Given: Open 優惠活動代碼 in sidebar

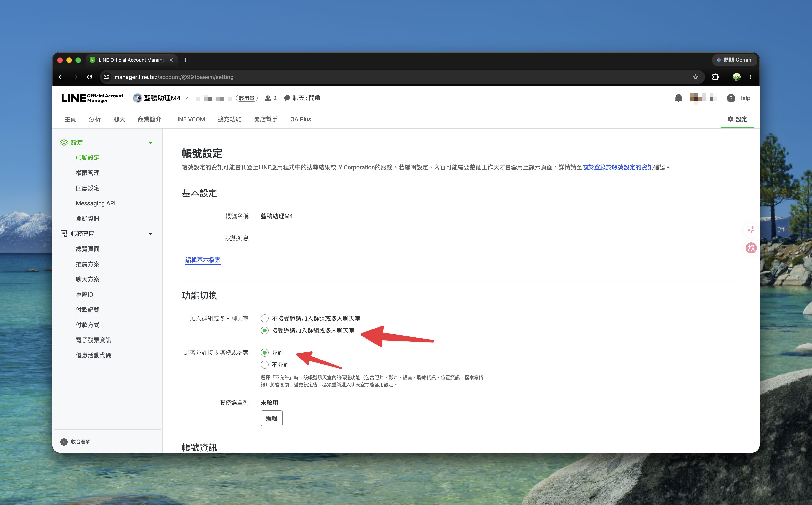Looking at the screenshot, I should point(94,355).
